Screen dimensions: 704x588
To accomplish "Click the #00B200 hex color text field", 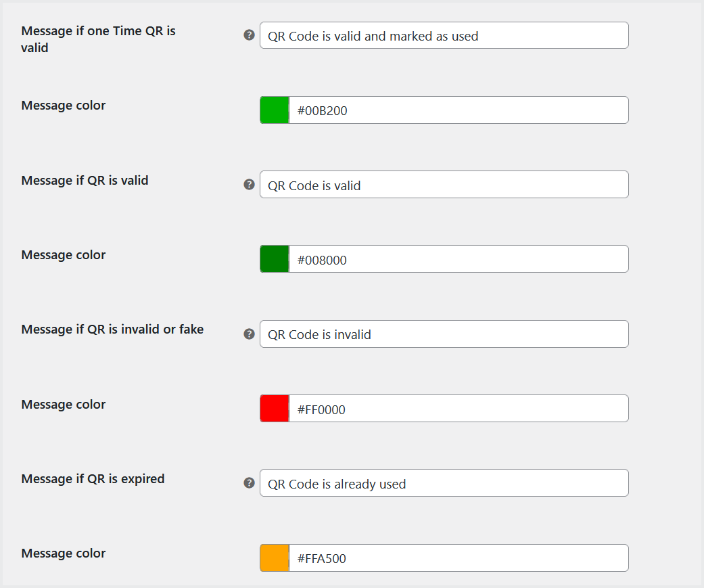I will (x=459, y=110).
